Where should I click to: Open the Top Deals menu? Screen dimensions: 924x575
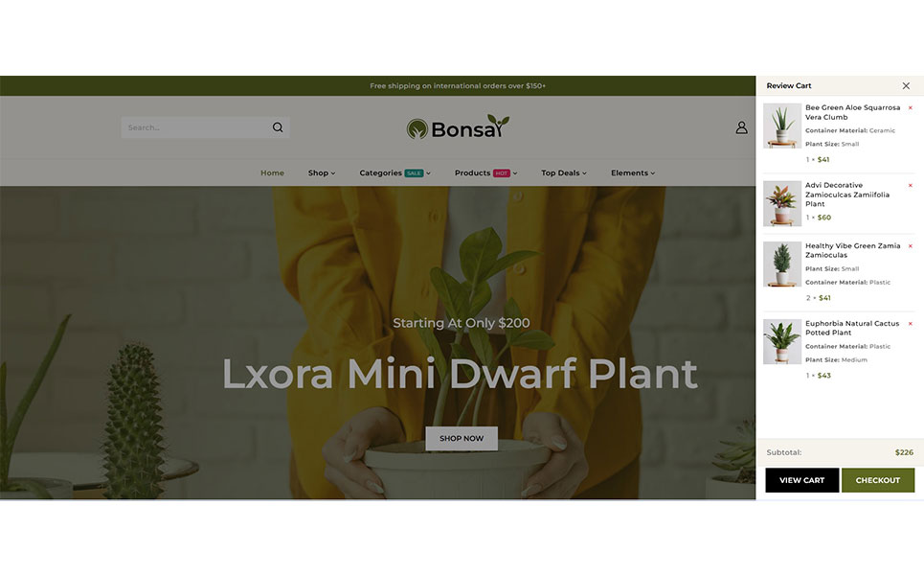pyautogui.click(x=564, y=172)
